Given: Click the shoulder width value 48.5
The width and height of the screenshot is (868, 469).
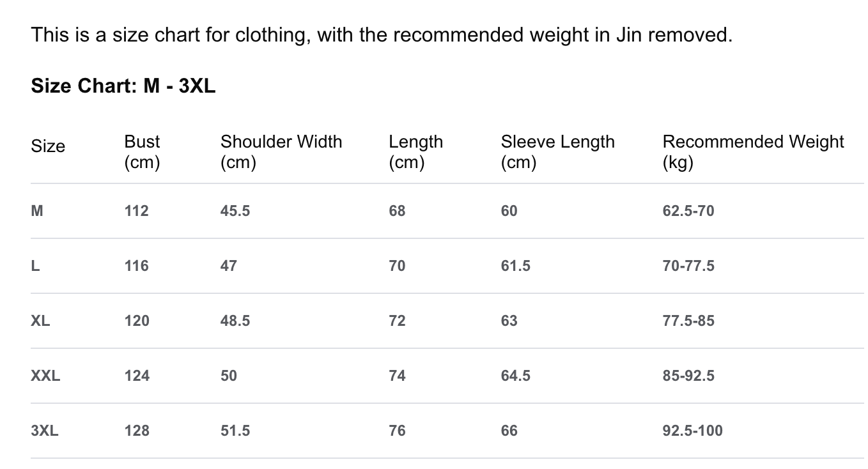Looking at the screenshot, I should 235,321.
